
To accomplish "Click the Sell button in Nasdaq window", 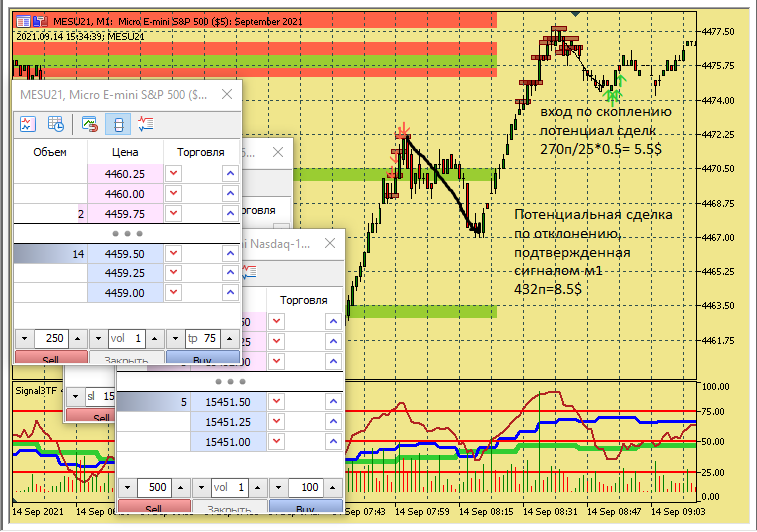I will pos(154,506).
